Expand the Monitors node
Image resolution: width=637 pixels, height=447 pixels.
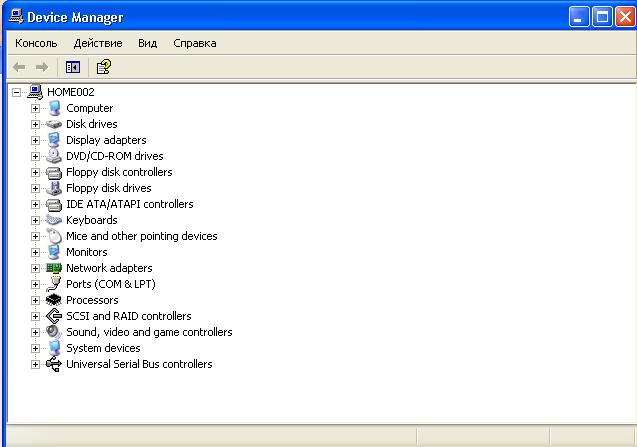click(35, 252)
